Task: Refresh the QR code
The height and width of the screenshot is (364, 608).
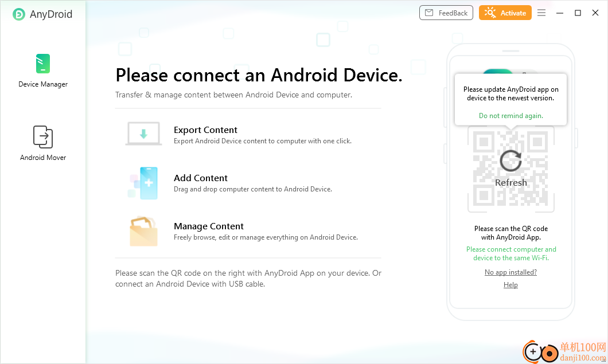Action: [510, 169]
